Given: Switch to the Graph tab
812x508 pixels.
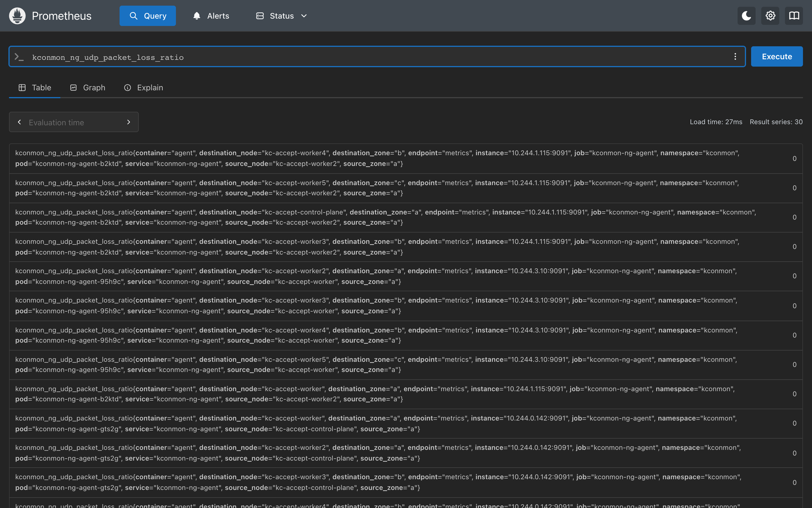Looking at the screenshot, I should coord(88,88).
